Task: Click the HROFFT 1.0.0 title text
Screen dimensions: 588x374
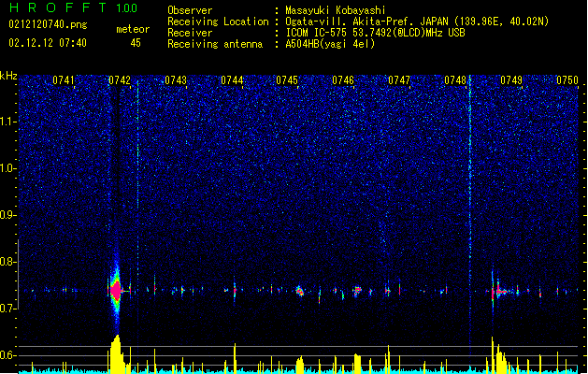Action: [73, 7]
